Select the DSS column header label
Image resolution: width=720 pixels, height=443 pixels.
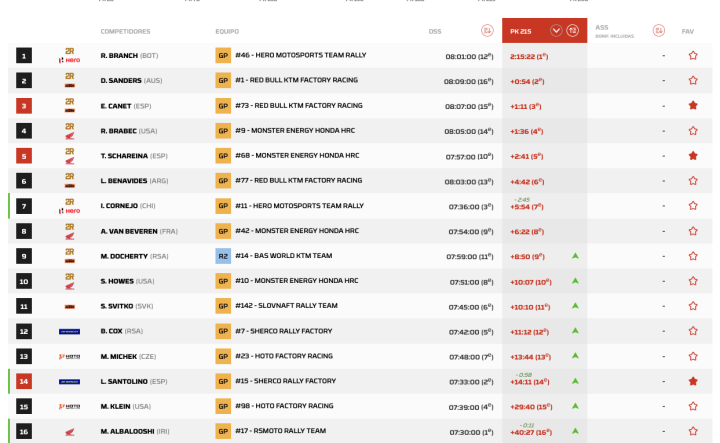pos(435,32)
